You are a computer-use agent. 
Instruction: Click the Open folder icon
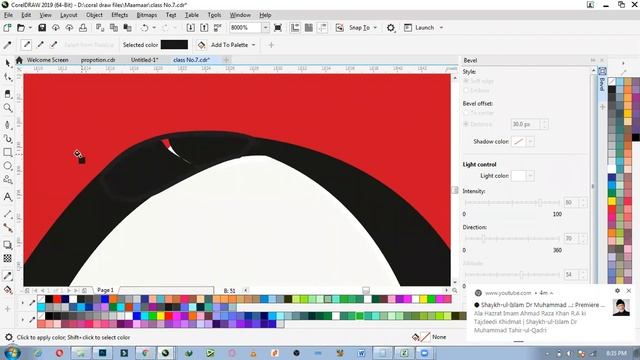21,28
